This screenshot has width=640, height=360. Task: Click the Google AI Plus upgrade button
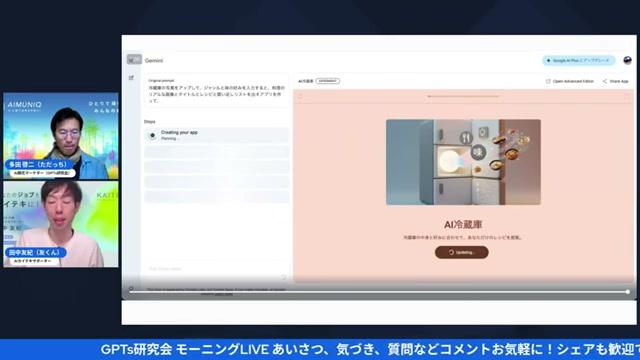pyautogui.click(x=578, y=60)
